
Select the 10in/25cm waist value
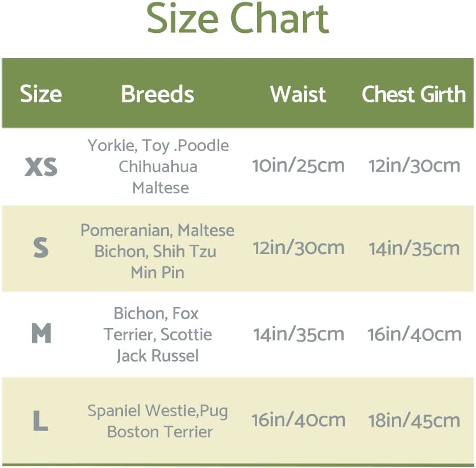tap(298, 166)
